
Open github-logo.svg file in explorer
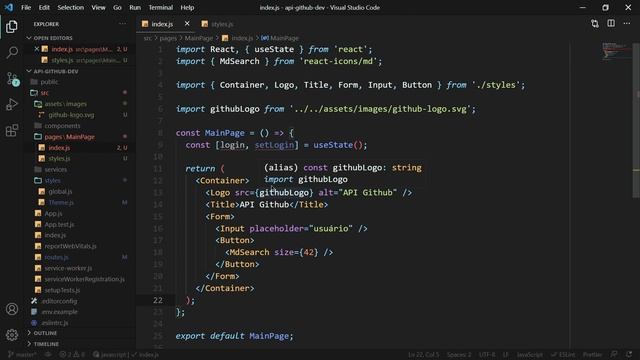point(80,115)
